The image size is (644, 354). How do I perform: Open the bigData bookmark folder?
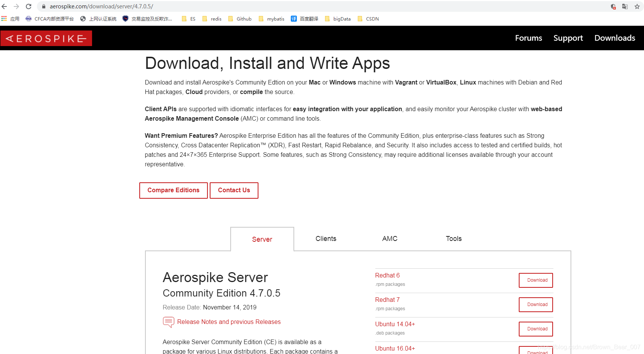coord(338,19)
